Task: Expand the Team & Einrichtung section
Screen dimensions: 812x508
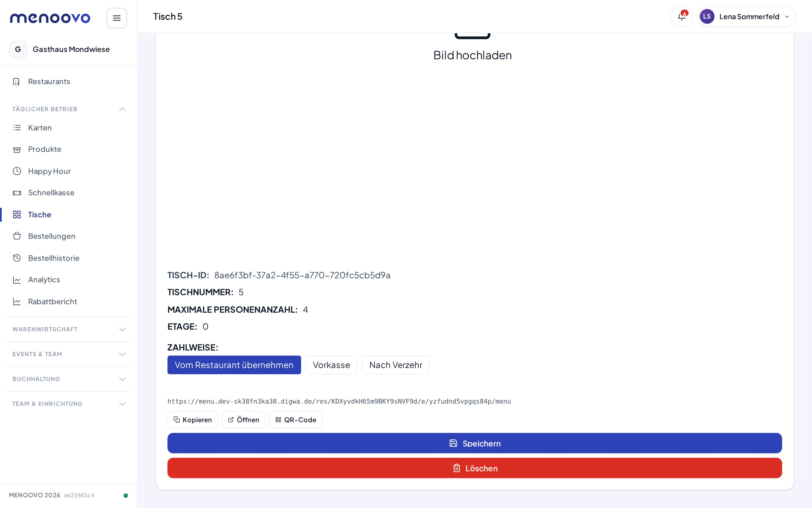Action: pos(69,404)
